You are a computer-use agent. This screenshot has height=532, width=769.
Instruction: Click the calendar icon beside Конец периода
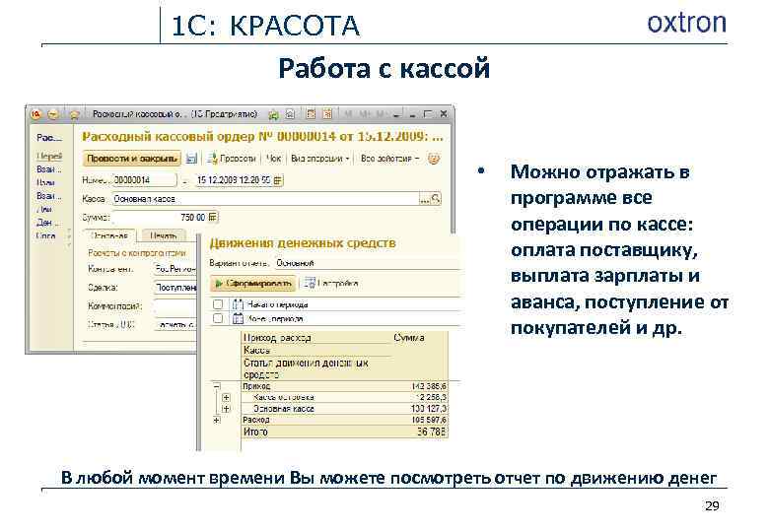coord(238,318)
